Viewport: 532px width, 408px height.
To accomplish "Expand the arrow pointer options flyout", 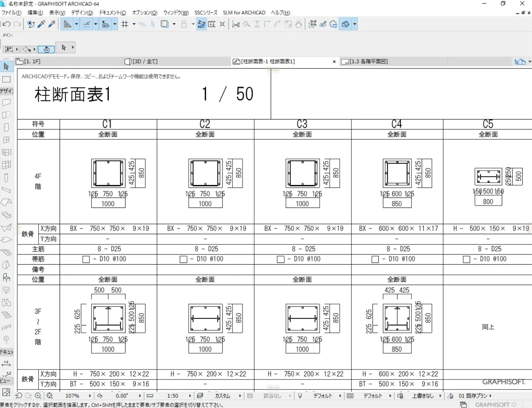I will [x=73, y=48].
